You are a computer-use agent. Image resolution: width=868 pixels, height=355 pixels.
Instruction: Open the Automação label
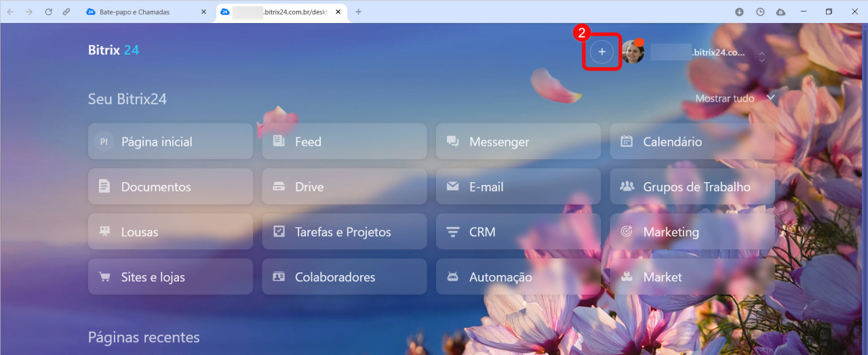(x=500, y=277)
